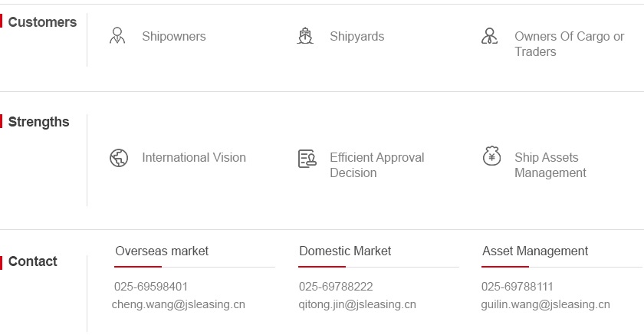Click Owners Of Cargo or Traders text
This screenshot has height=335, width=644.
click(569, 44)
